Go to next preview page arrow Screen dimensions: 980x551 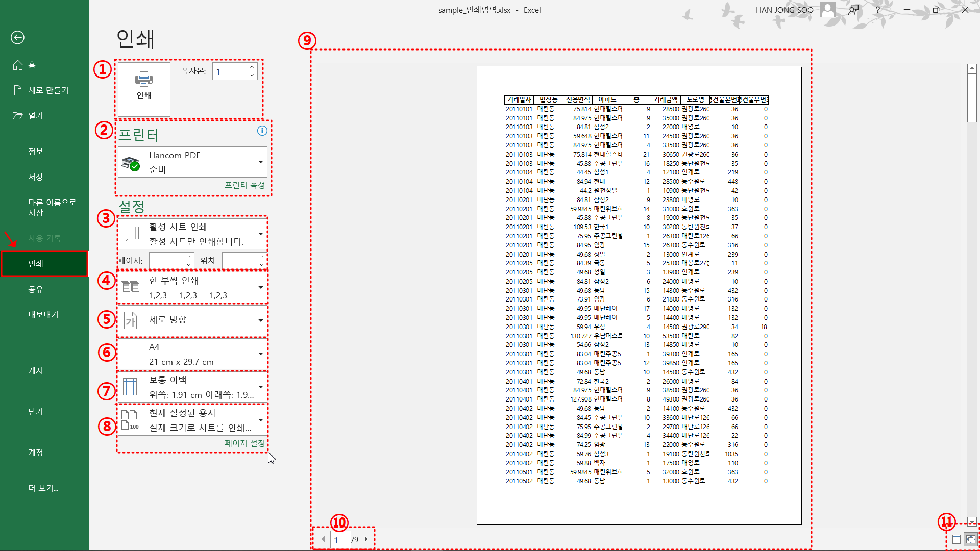coord(366,539)
